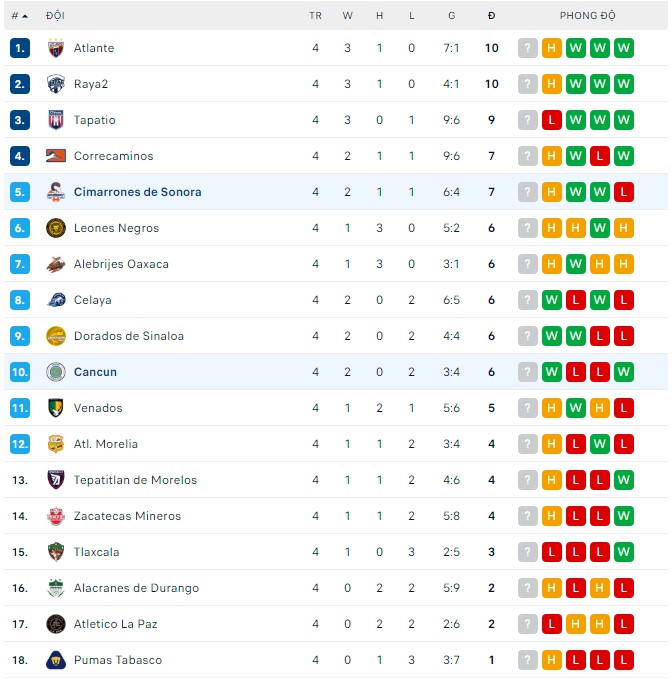Click the TR matches played header

315,16
